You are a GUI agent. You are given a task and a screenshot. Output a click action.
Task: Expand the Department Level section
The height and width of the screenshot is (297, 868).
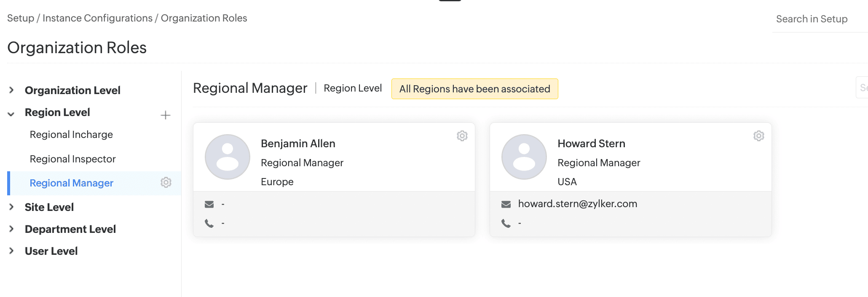[x=11, y=229]
